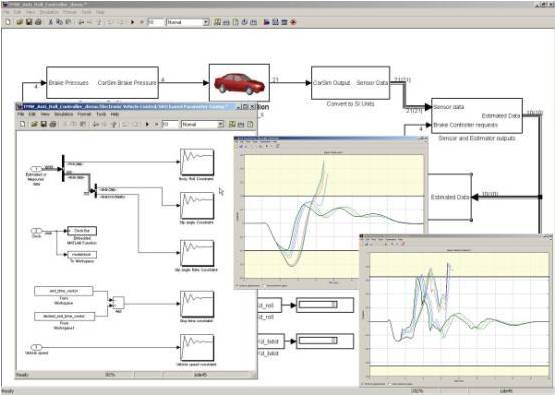Save model via main toolbar disk icon
This screenshot has width=556, height=396.
tap(29, 22)
